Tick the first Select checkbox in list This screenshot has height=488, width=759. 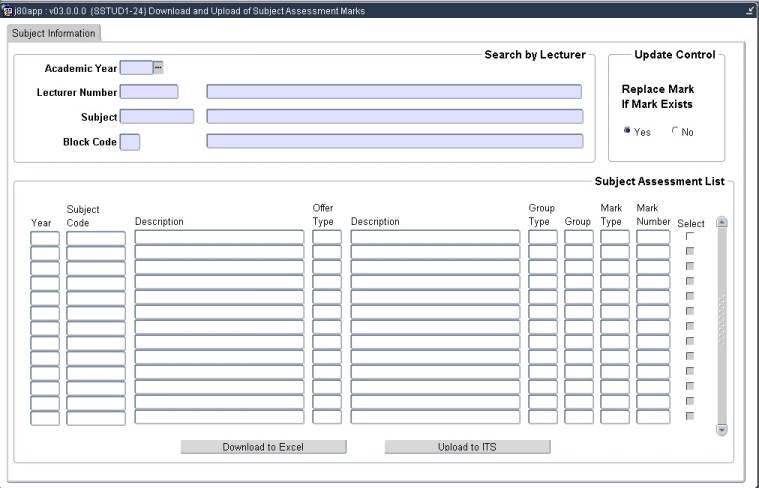tap(690, 236)
